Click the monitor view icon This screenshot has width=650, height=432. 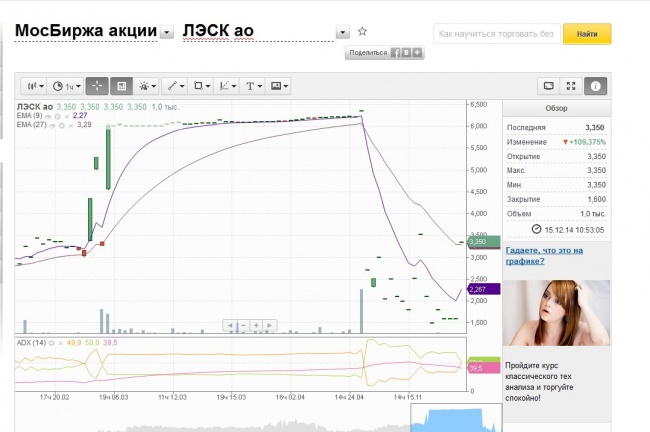(548, 86)
